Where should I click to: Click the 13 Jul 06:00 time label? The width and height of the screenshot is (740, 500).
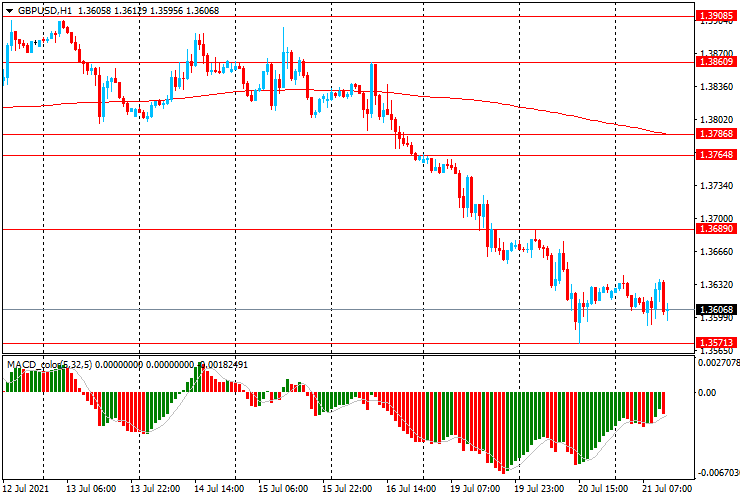click(91, 488)
